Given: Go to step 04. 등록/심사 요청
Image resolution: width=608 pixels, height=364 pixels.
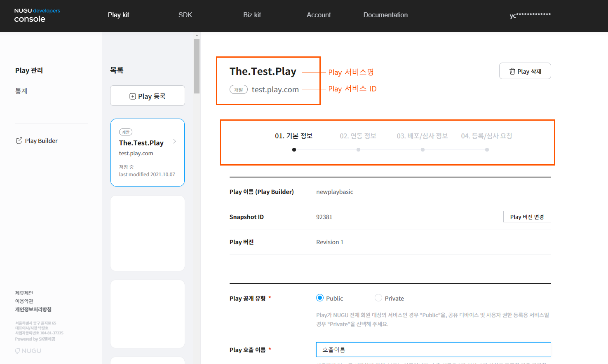Looking at the screenshot, I should (486, 136).
